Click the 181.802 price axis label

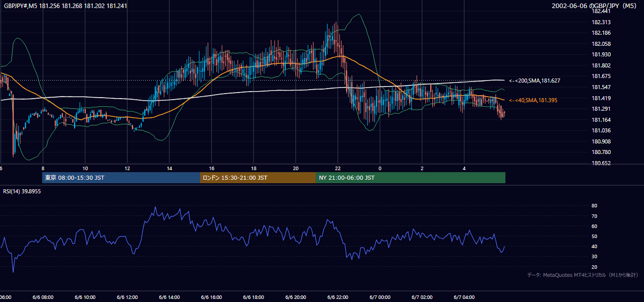[601, 65]
